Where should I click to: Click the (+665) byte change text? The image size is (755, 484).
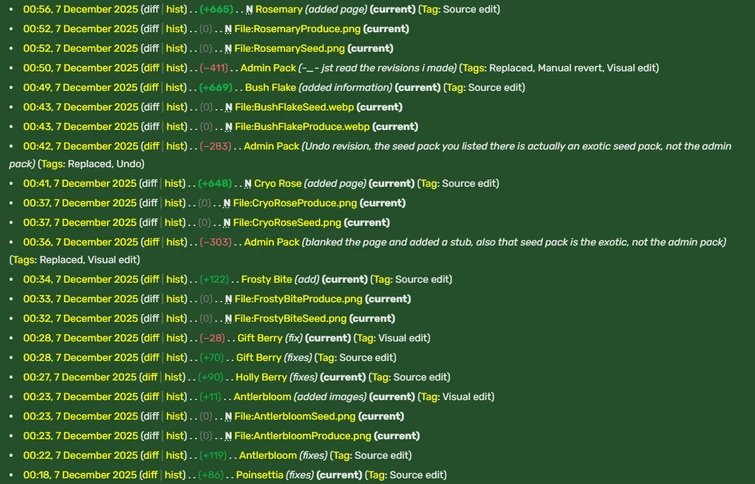(x=216, y=9)
